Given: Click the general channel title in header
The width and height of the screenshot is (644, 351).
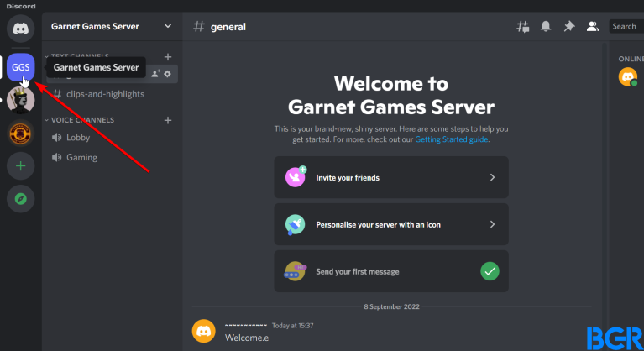Looking at the screenshot, I should (x=228, y=27).
